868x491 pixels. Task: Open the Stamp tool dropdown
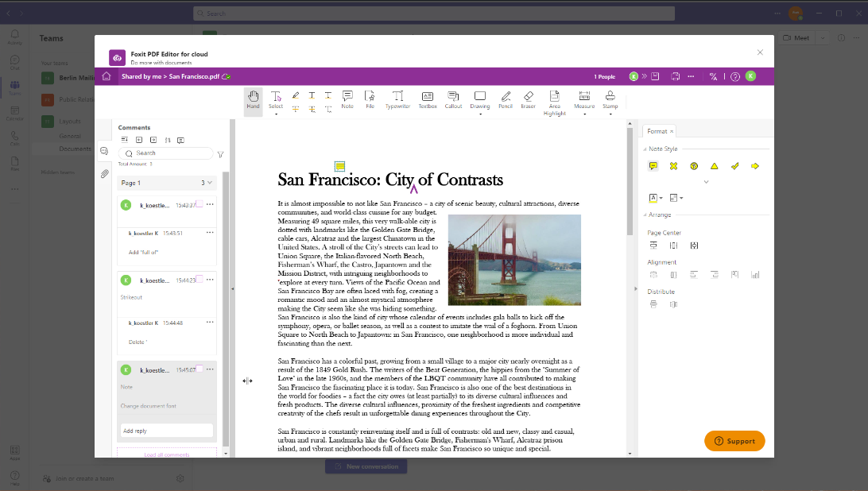610,114
